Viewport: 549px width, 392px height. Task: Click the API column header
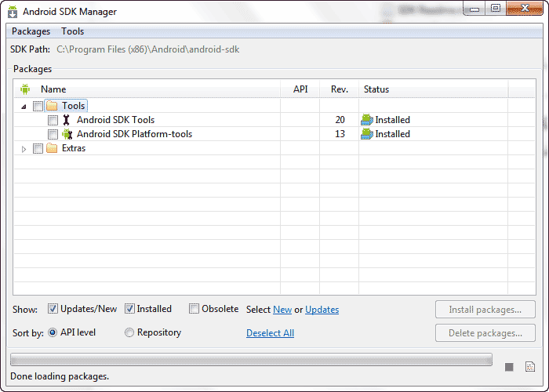tap(300, 89)
